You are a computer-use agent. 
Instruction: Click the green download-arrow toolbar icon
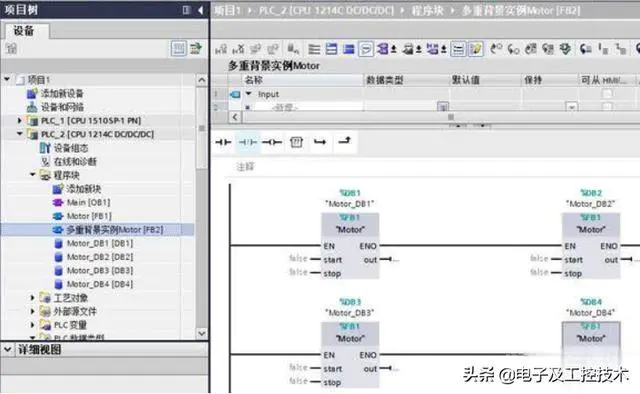coord(566,49)
